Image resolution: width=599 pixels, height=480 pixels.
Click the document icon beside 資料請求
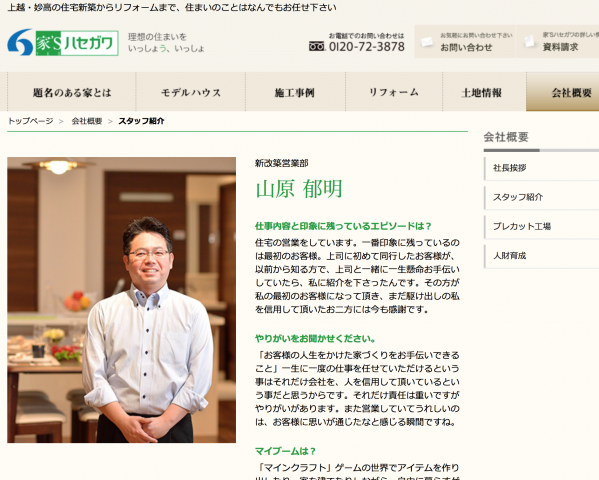coord(529,41)
